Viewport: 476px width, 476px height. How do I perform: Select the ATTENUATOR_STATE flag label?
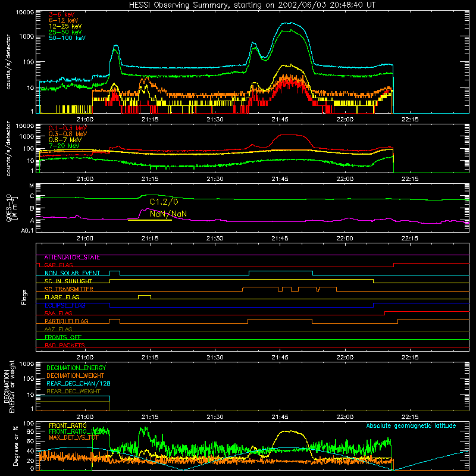tap(72, 258)
